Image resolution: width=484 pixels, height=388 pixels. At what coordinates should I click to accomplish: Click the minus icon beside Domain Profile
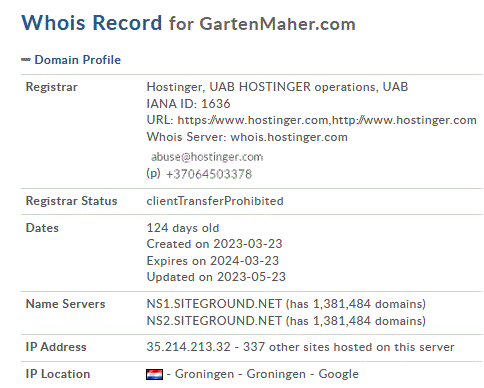[26, 60]
